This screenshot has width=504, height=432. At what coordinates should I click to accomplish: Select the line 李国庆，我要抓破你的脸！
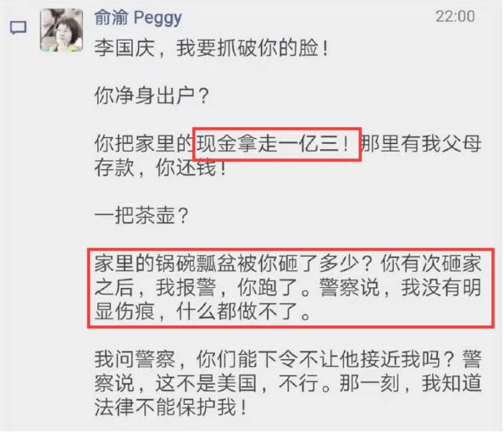pos(211,48)
